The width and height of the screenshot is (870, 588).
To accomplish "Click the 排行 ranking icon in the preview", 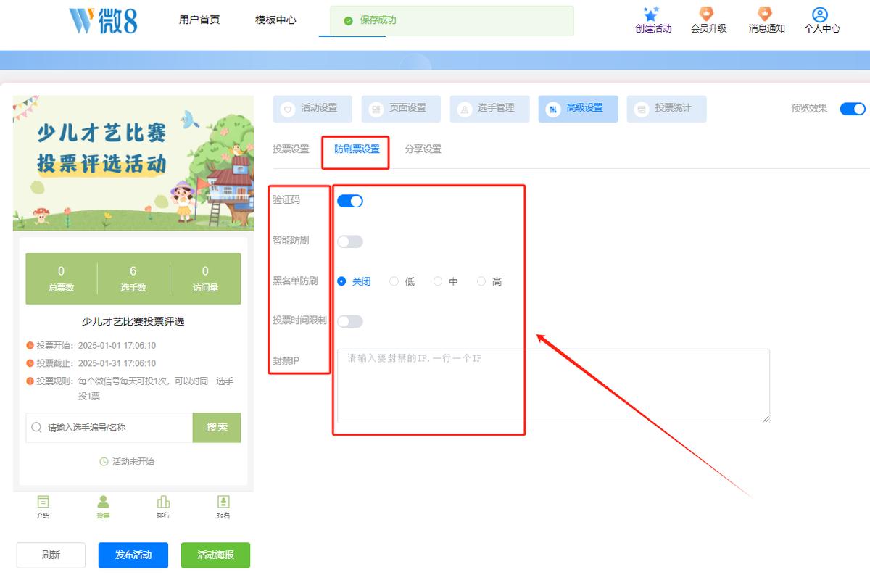I will [163, 502].
